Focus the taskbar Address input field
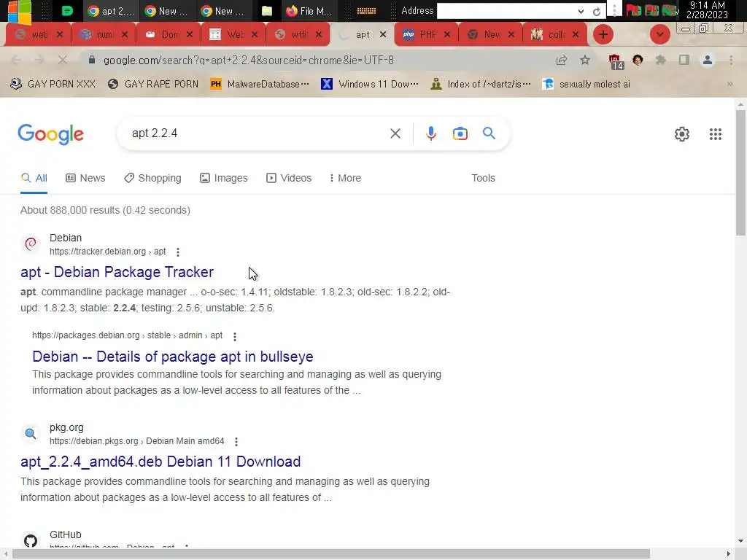This screenshot has width=747, height=560. [506, 12]
